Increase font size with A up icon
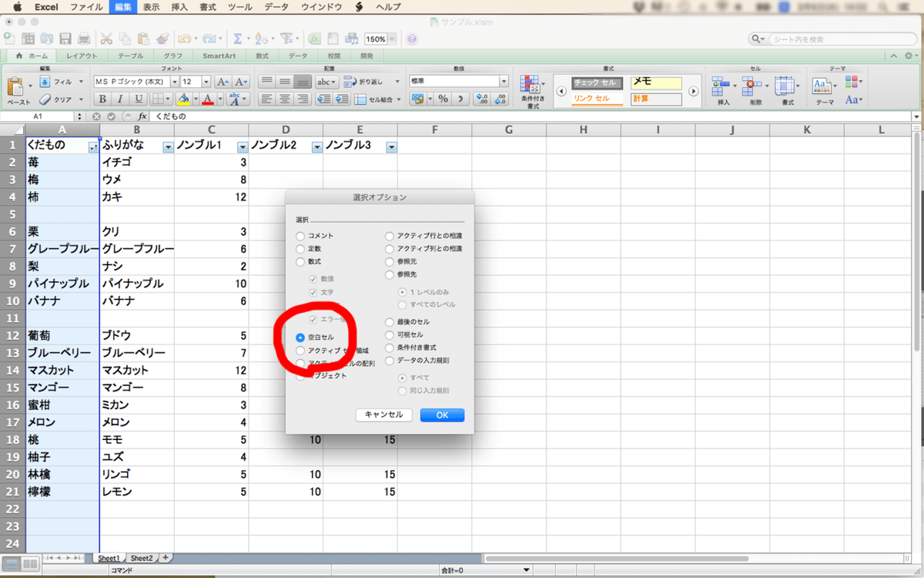The width and height of the screenshot is (924, 578). click(x=223, y=82)
